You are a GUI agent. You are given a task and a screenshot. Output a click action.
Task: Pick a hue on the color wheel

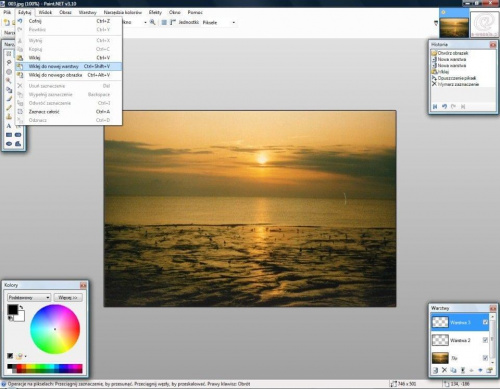(55, 329)
